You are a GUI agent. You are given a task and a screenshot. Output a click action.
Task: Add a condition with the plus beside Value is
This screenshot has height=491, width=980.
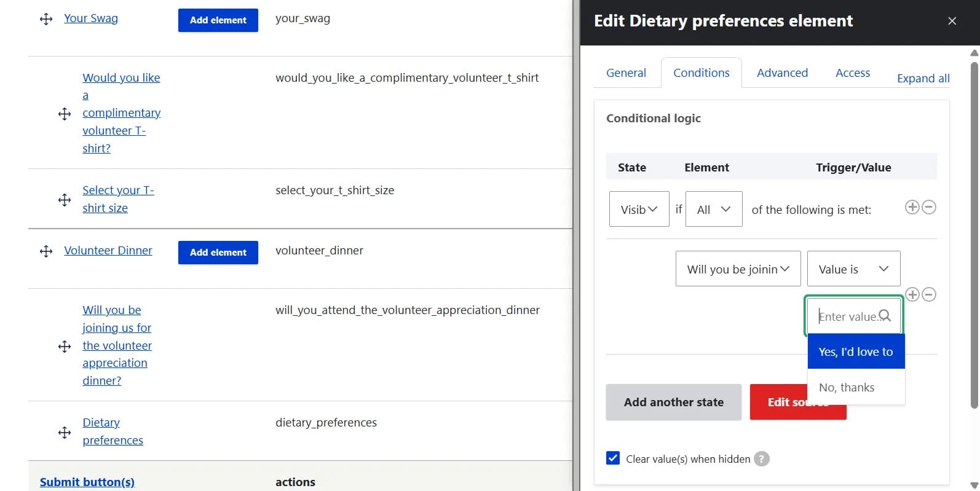(x=912, y=294)
